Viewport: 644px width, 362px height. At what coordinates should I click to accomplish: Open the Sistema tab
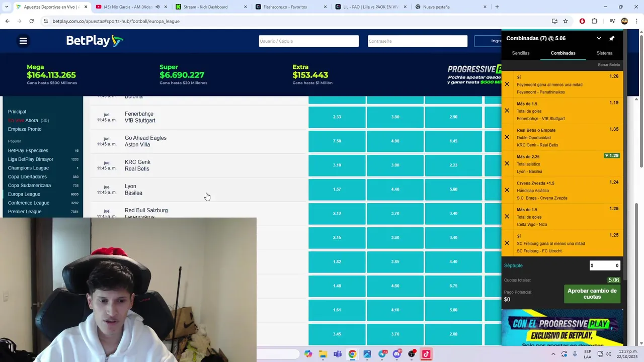pyautogui.click(x=604, y=53)
